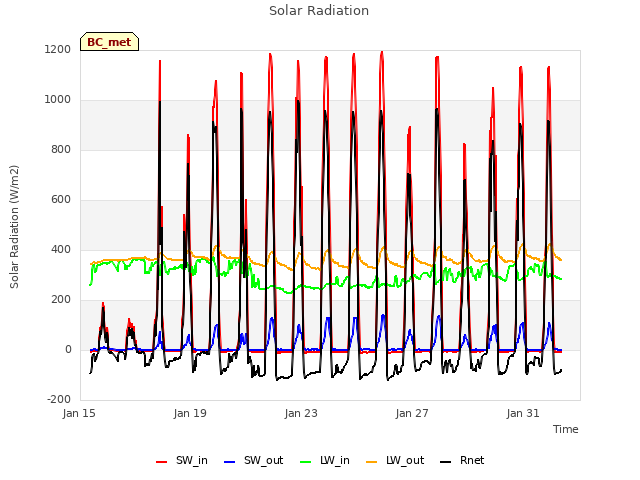This screenshot has height=480, width=640.
Task: Click the Jan 27 x-axis tick label
Action: [412, 413]
